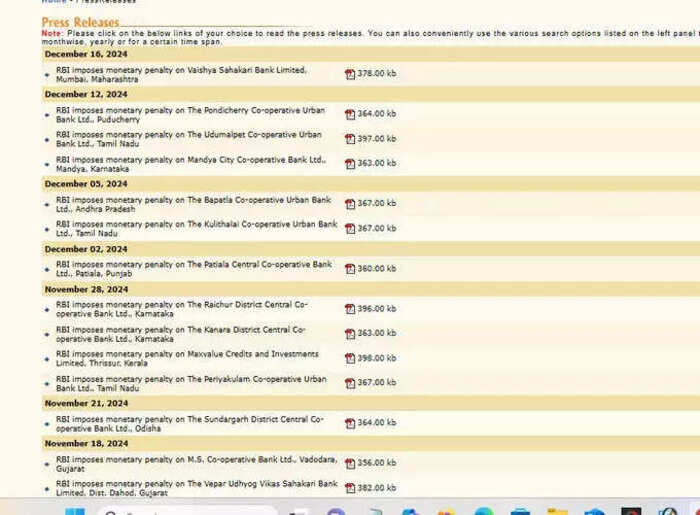Open the Mandya City Co-operative Bank press release
Viewport: 700px width, 515px height.
tap(191, 164)
